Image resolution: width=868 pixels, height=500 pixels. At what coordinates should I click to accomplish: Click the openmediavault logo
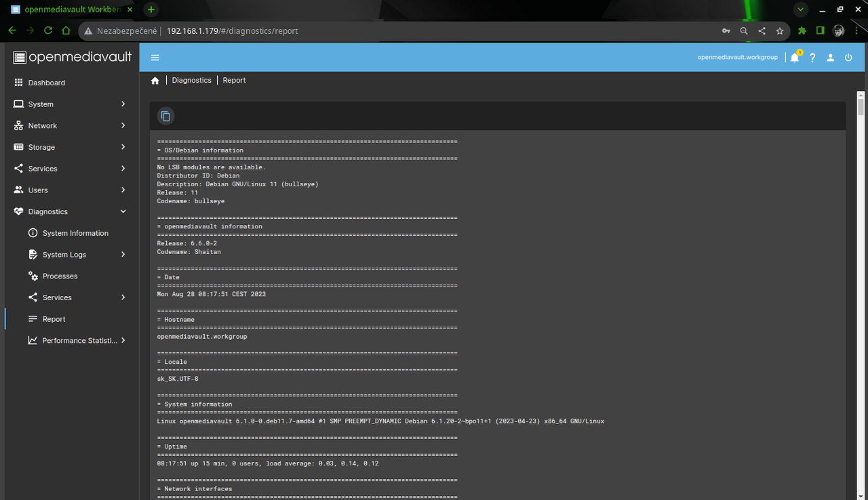tap(72, 58)
